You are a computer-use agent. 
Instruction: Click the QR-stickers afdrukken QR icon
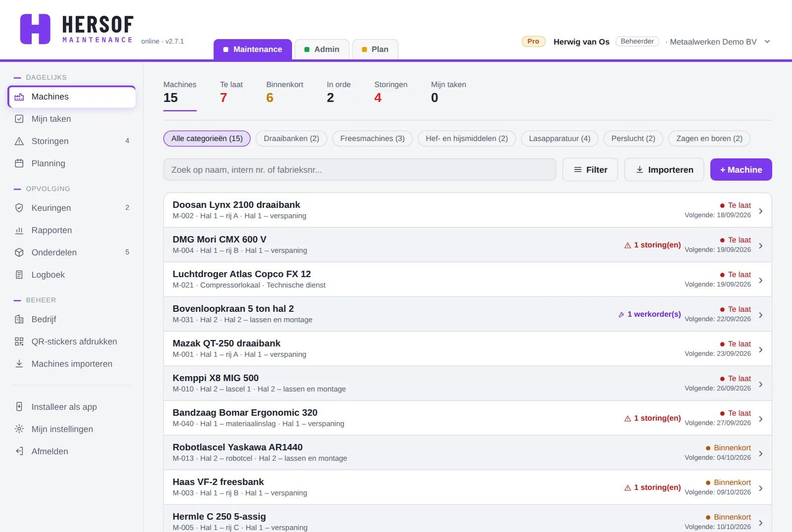(x=19, y=341)
